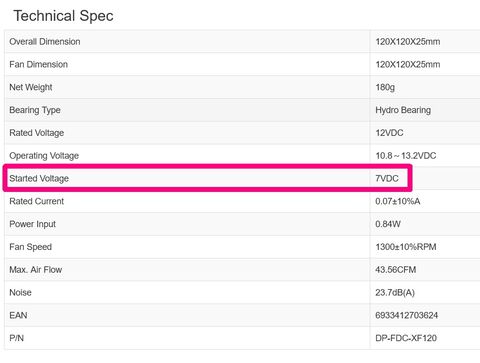This screenshot has height=363, width=480.
Task: Click the Hydro Bearing value
Action: click(x=403, y=110)
